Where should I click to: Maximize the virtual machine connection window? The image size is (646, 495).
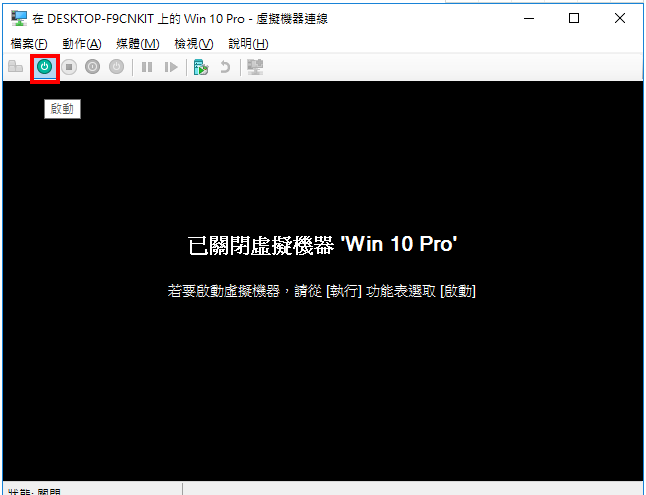574,19
